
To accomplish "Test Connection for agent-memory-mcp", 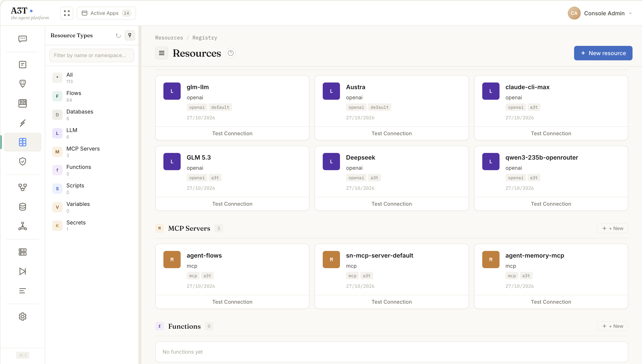I will (551, 302).
